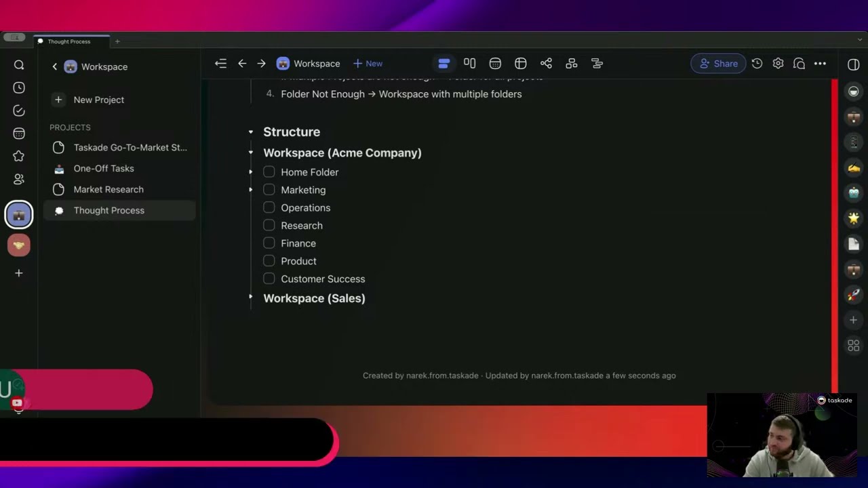This screenshot has width=868, height=488.
Task: Switch to Gantt chart view icon
Action: (x=597, y=63)
